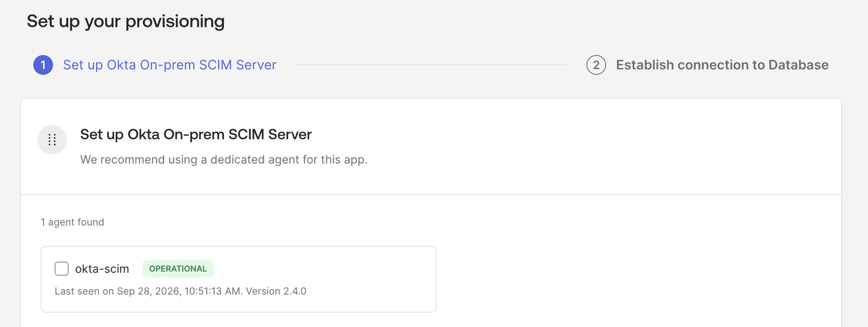Click step 2 circle icon
Screen dimensions: 868x327
tap(596, 65)
